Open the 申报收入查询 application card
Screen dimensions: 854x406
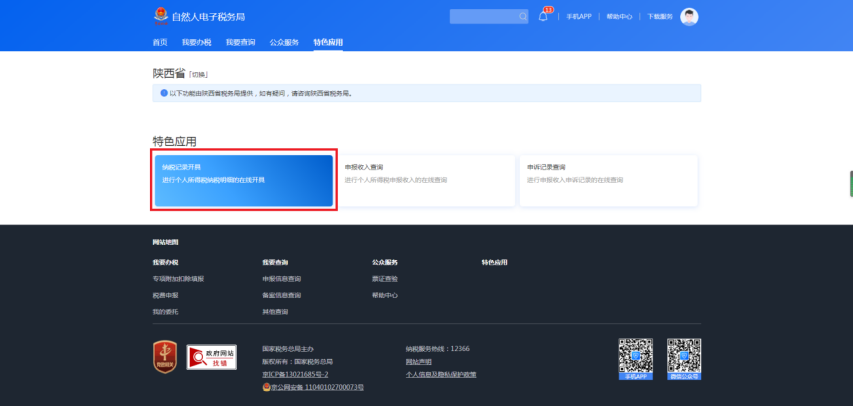coord(426,180)
